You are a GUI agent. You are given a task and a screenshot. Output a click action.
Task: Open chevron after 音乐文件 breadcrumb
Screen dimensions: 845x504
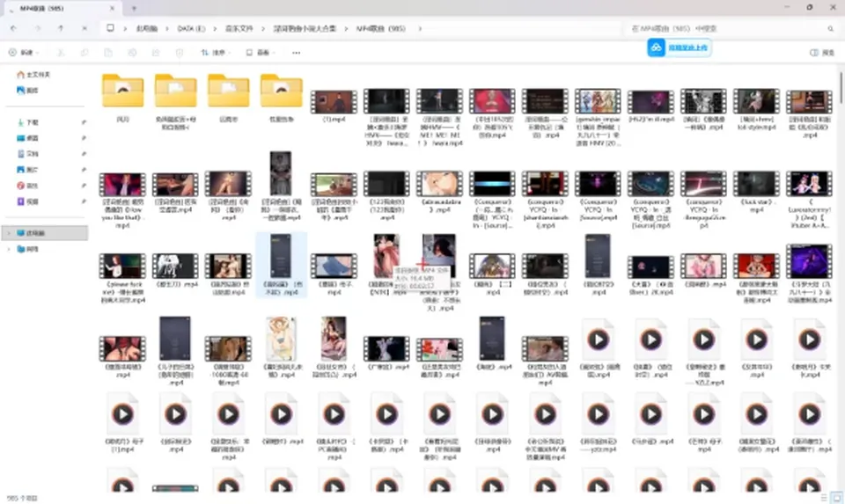point(263,28)
